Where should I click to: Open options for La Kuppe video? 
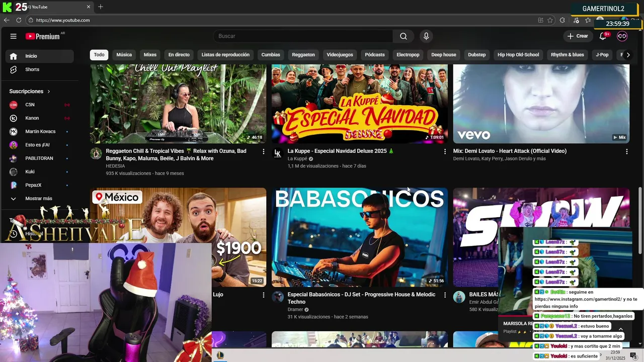(x=445, y=151)
